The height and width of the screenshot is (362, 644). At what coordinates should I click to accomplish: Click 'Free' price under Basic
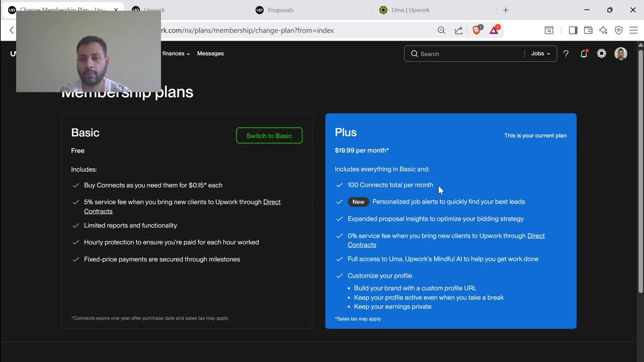point(77,151)
